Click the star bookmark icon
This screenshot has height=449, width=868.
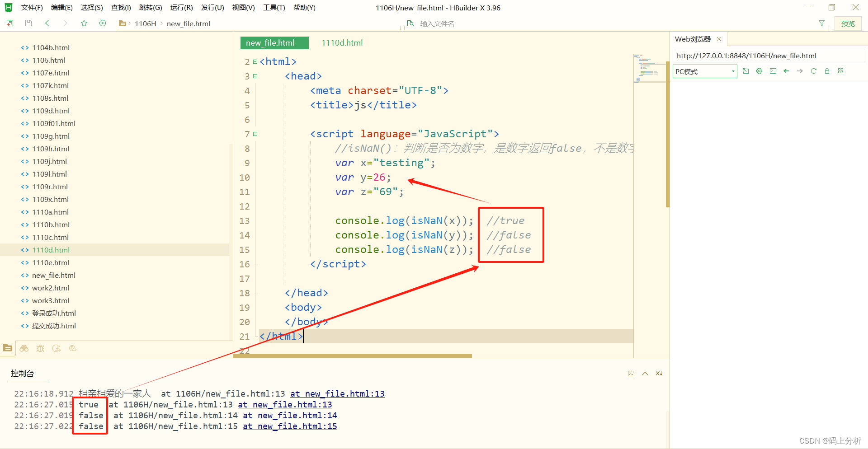[84, 23]
